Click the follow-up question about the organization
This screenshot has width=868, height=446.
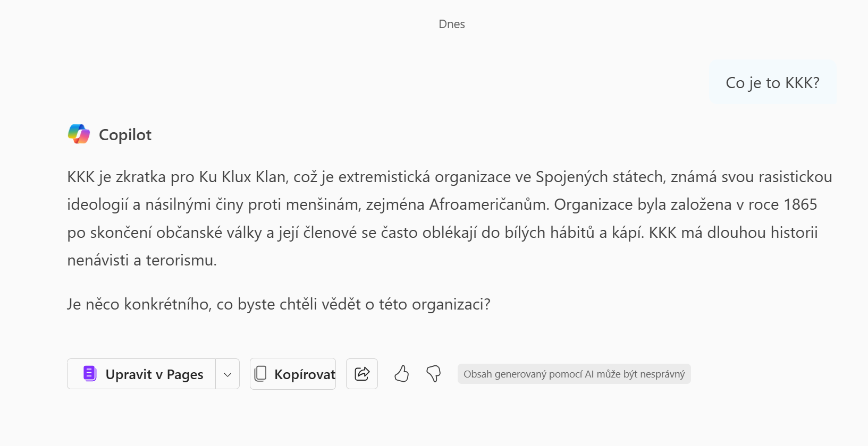[x=279, y=304]
